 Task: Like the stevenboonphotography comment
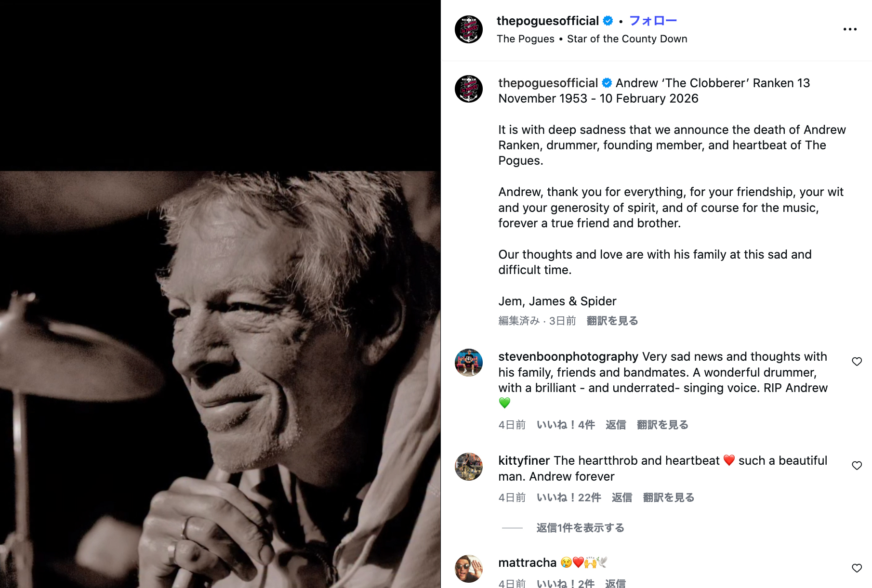point(857,362)
